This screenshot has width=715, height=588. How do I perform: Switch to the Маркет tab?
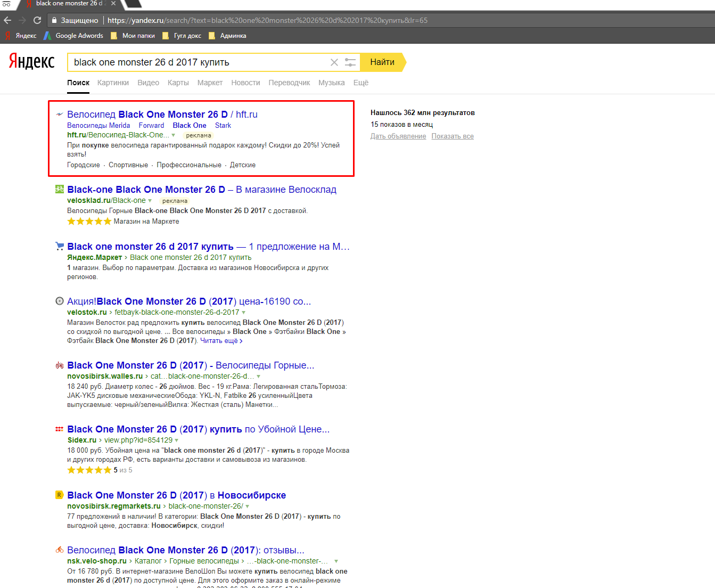click(x=210, y=83)
